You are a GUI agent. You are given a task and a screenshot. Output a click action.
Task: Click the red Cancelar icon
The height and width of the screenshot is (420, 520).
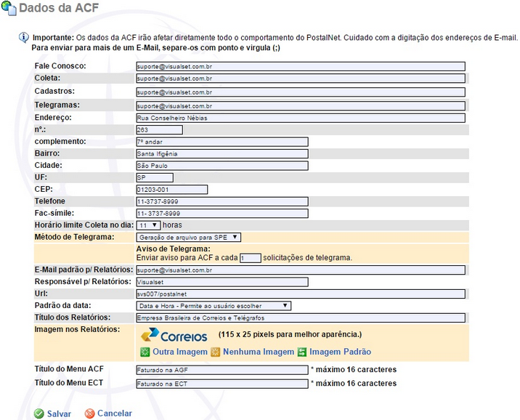pos(89,413)
